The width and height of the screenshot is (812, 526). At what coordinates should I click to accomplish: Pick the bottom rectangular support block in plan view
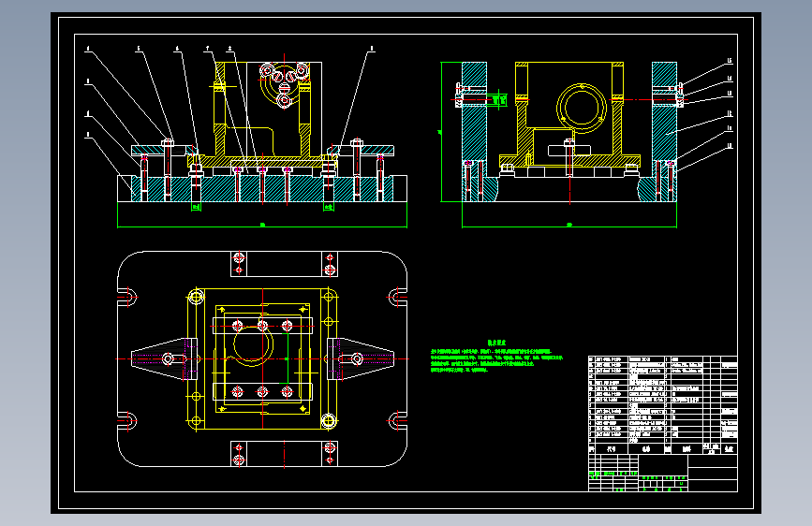tap(285, 454)
